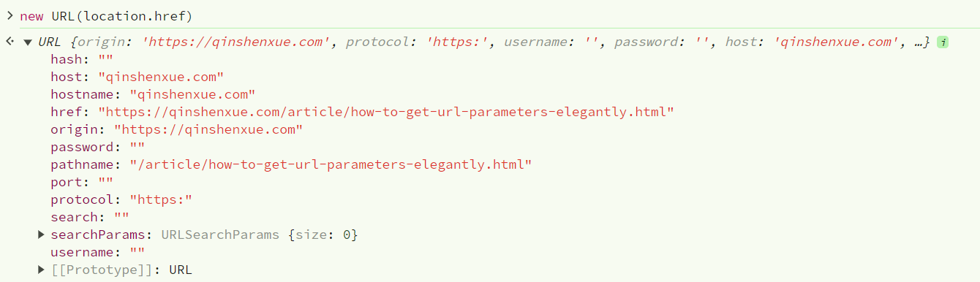The width and height of the screenshot is (980, 282).
Task: Expand the [[Prototype]] entry arrow
Action: (41, 270)
